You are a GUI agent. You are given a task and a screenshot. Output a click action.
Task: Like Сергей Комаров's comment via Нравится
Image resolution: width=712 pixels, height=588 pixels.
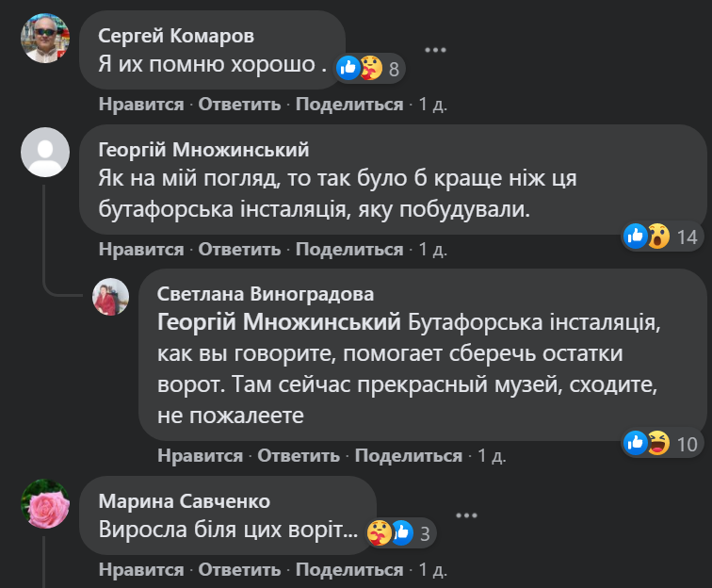[x=140, y=104]
